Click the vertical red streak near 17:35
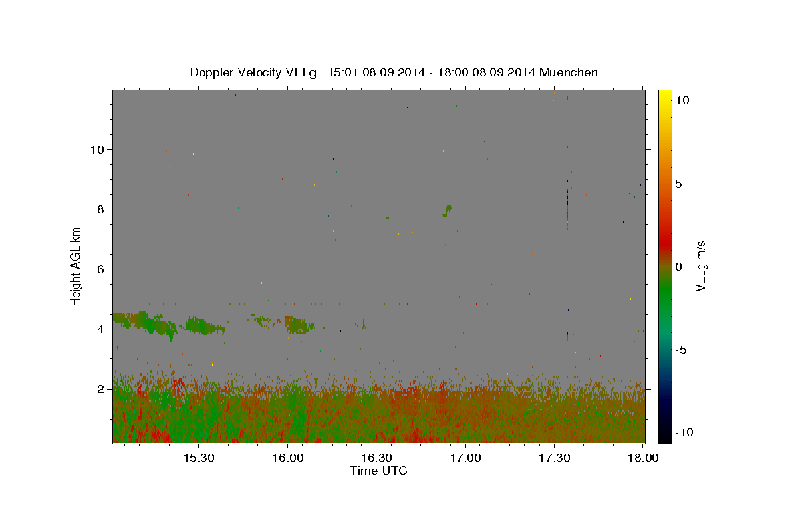798x532 pixels. click(567, 218)
